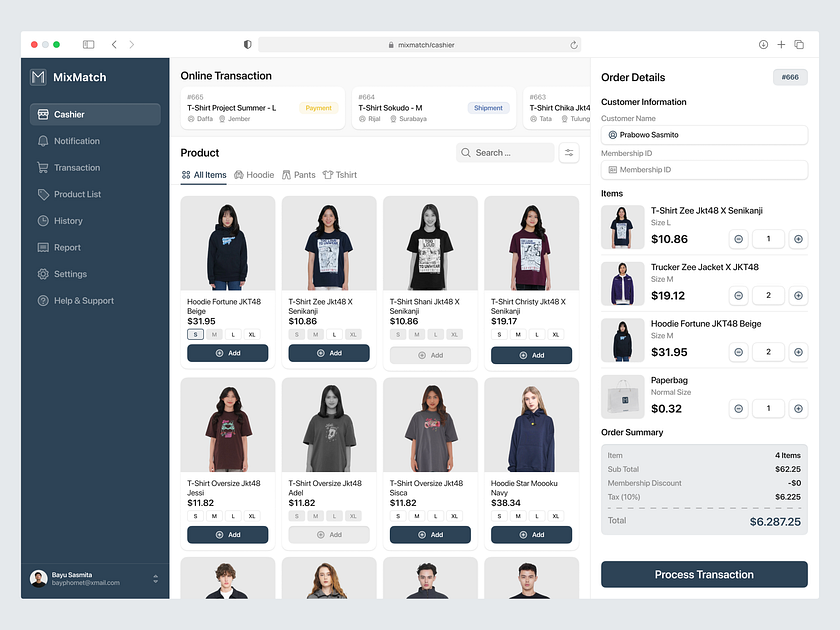Increase quantity of Hoodie Fortune order item

(x=798, y=352)
